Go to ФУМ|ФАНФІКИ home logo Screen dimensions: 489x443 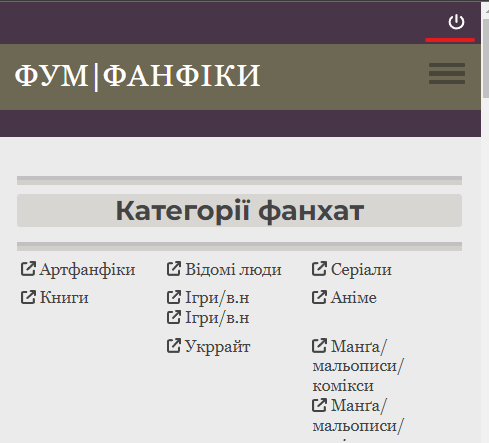pos(137,76)
